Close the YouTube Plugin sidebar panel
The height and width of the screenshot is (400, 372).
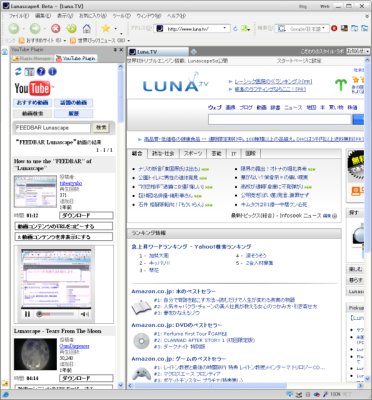(121, 50)
